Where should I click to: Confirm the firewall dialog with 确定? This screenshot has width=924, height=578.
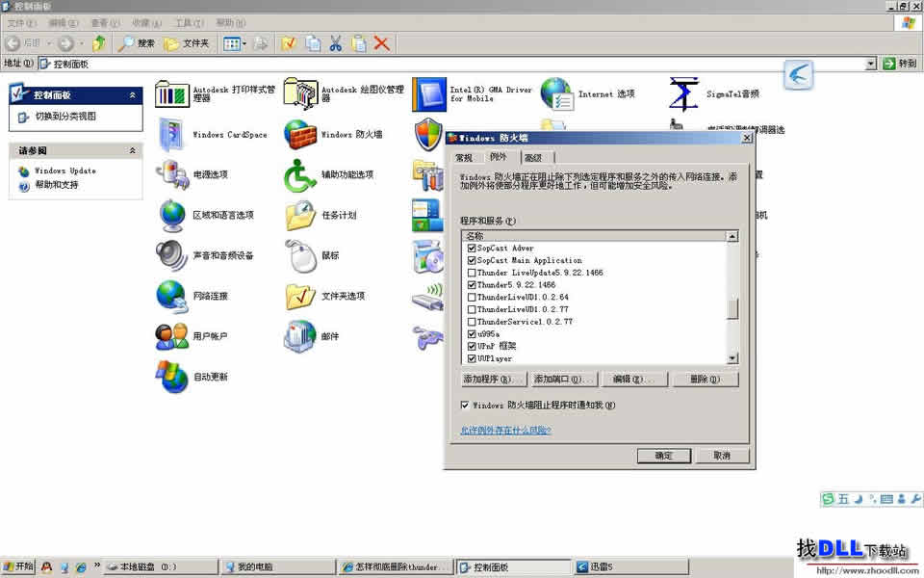tap(663, 456)
